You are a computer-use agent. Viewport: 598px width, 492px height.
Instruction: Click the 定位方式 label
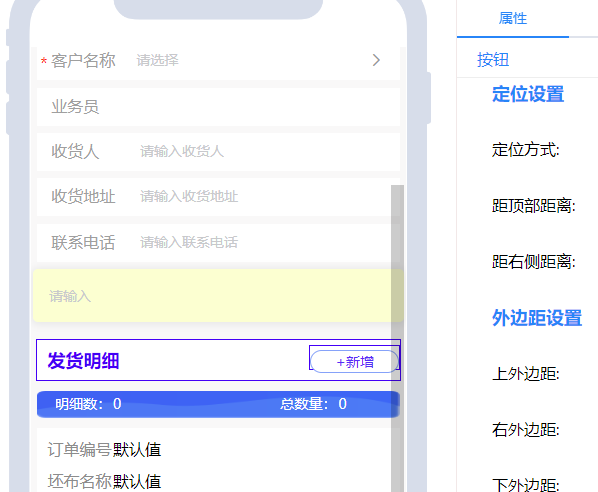(x=526, y=150)
